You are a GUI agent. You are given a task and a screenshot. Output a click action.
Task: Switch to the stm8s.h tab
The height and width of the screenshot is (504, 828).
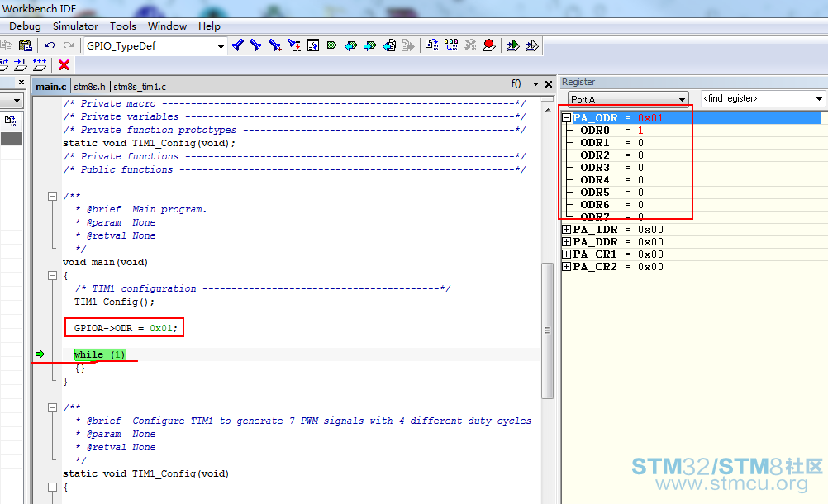click(89, 87)
